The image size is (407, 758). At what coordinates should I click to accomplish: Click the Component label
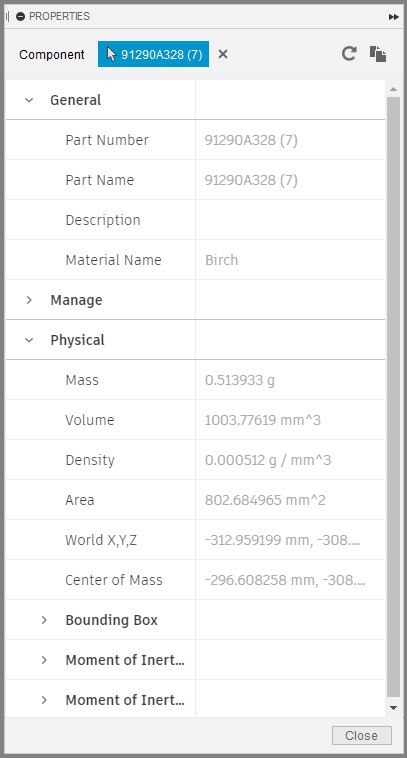[52, 55]
